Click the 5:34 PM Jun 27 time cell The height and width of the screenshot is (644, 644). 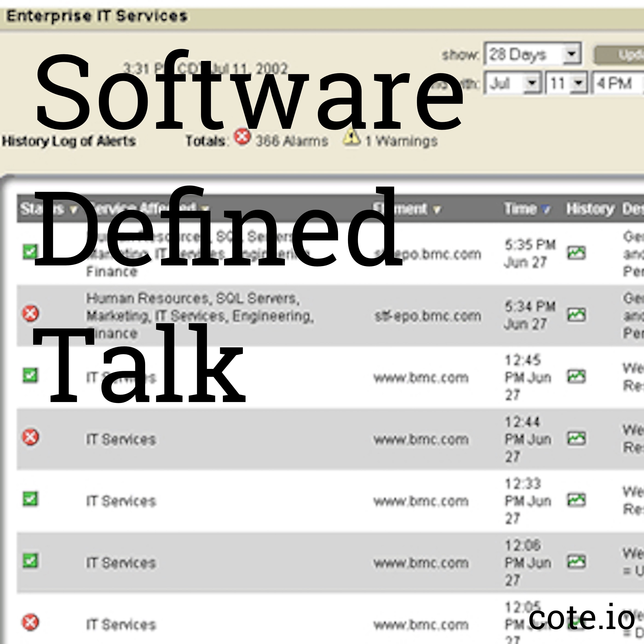[x=530, y=315]
